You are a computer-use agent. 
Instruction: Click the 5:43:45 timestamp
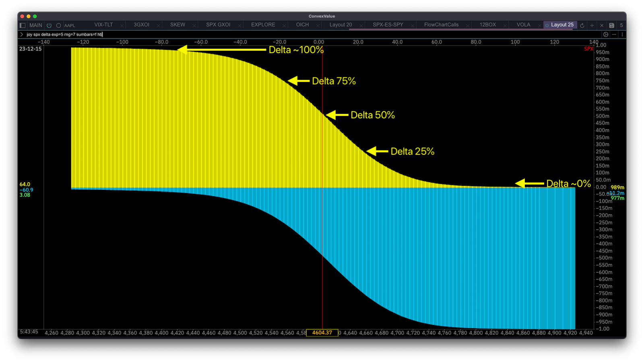(x=29, y=332)
